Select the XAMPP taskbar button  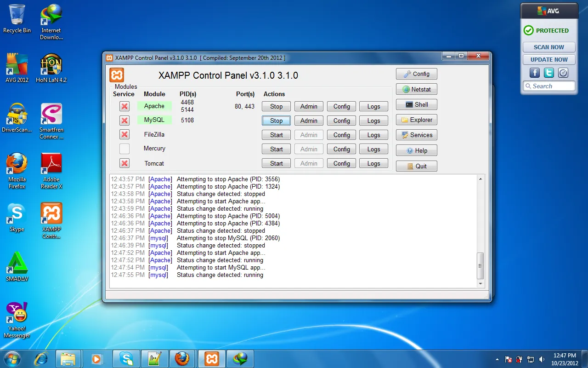(211, 359)
